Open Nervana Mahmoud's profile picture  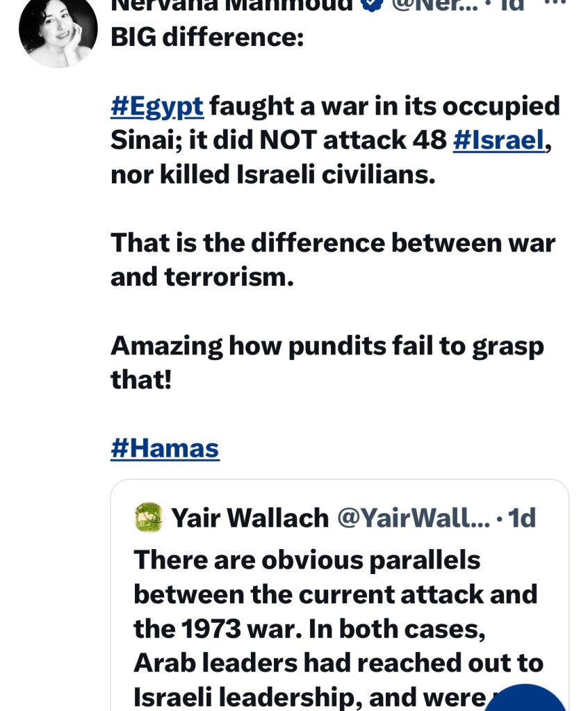point(58,31)
